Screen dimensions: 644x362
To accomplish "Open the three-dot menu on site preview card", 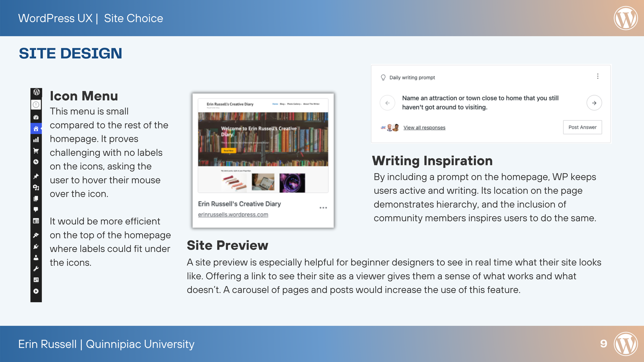I will (x=323, y=208).
